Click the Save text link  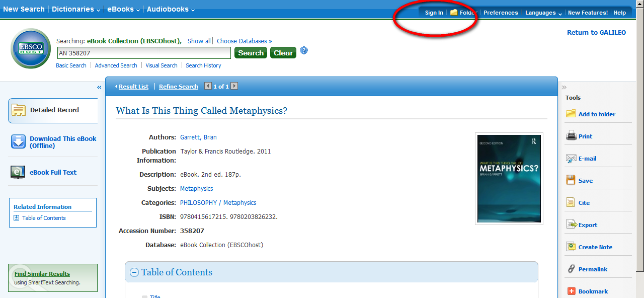[586, 181]
